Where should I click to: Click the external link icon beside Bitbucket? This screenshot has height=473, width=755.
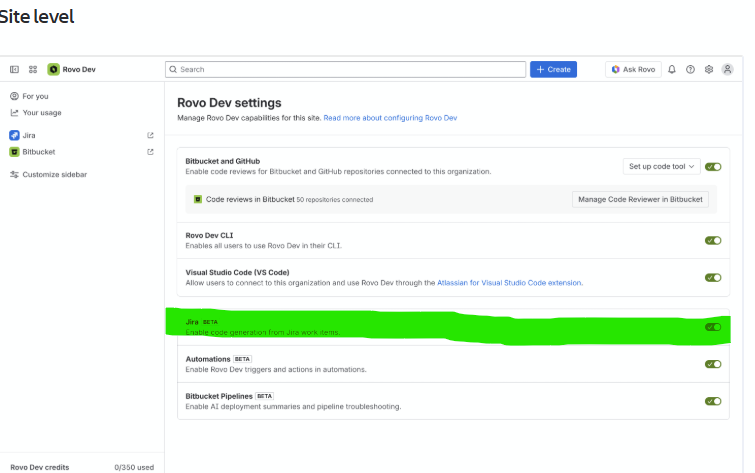point(150,152)
